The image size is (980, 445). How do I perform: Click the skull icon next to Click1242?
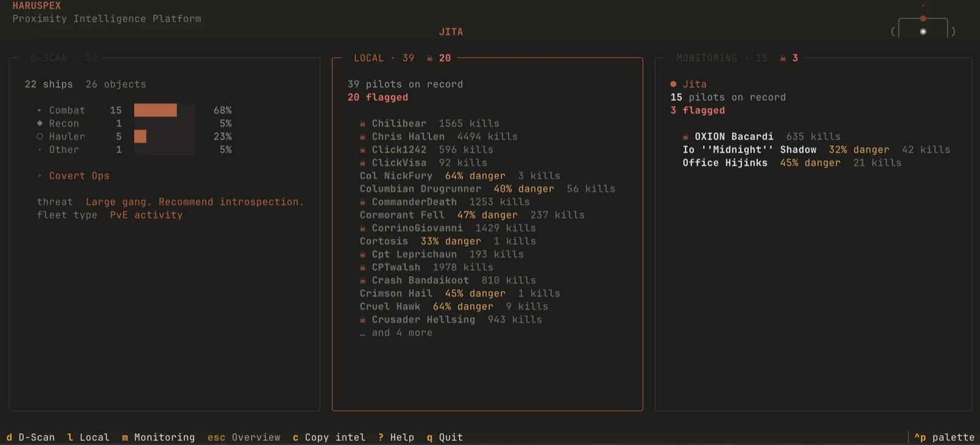363,150
